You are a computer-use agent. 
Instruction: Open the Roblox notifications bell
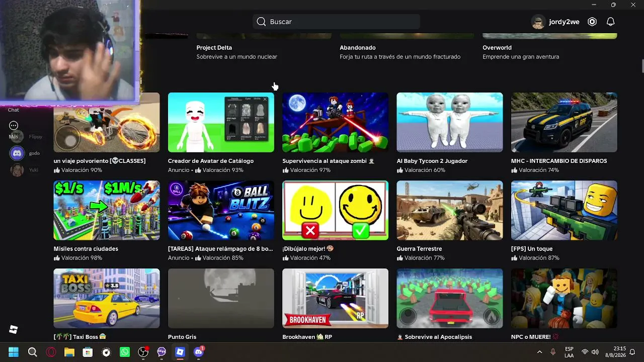(x=610, y=22)
